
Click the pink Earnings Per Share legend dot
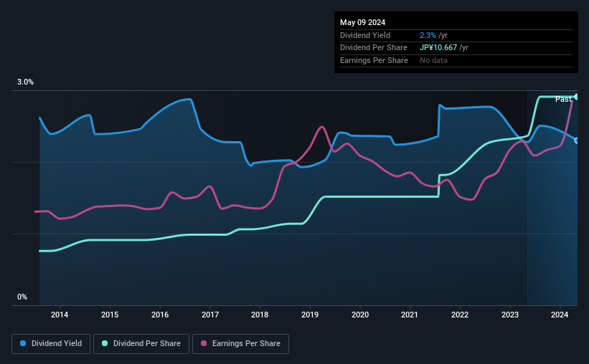click(x=204, y=343)
